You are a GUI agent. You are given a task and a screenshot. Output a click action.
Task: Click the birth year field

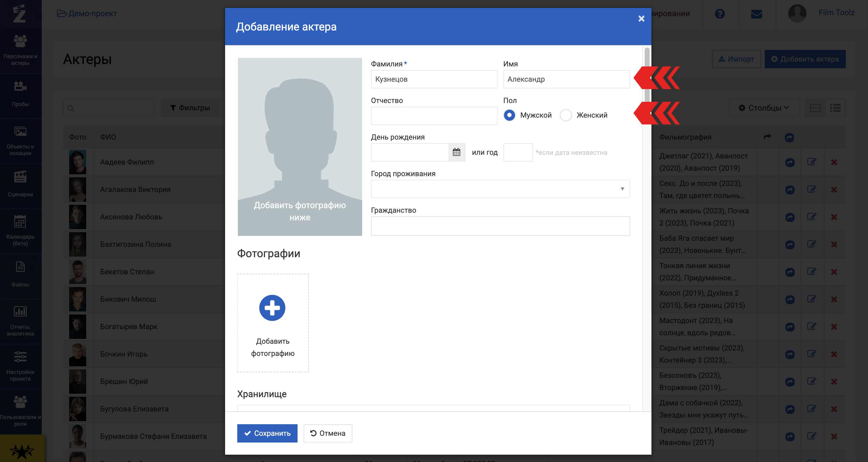tap(517, 152)
